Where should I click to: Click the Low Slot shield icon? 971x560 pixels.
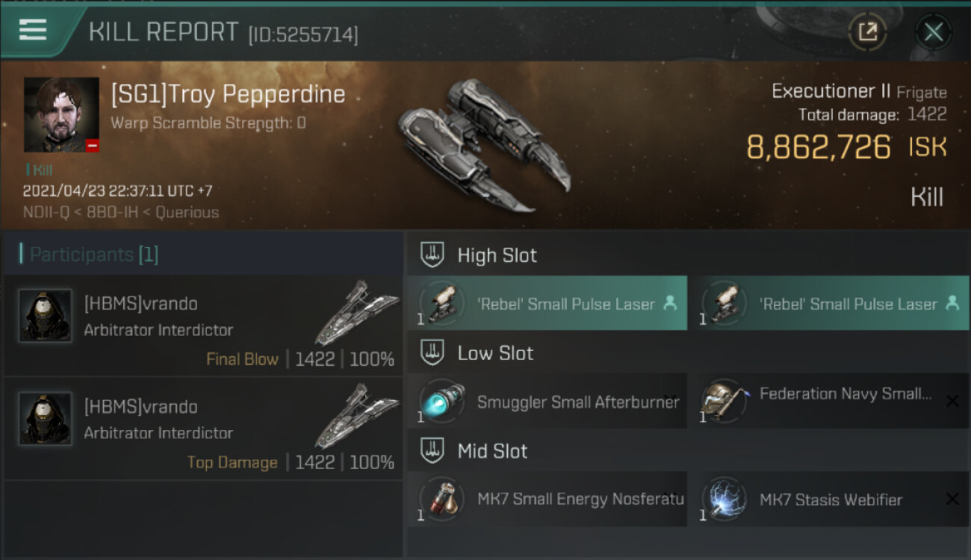tap(432, 353)
